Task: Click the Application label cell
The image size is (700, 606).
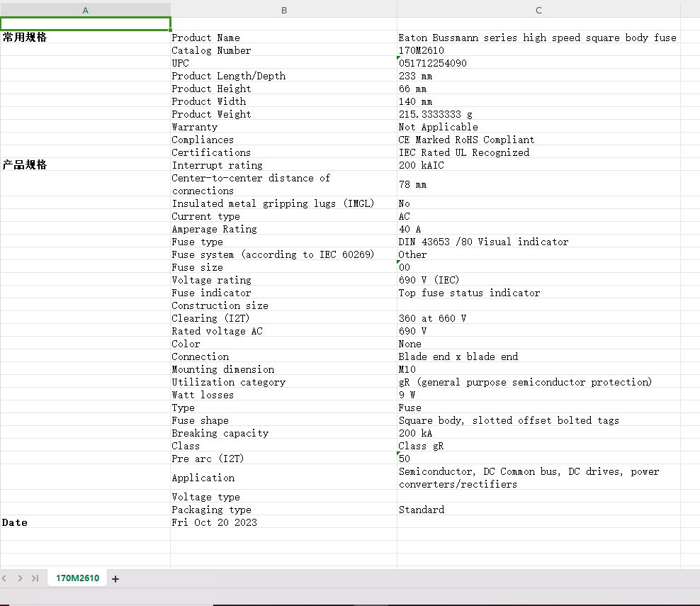Action: [x=284, y=478]
